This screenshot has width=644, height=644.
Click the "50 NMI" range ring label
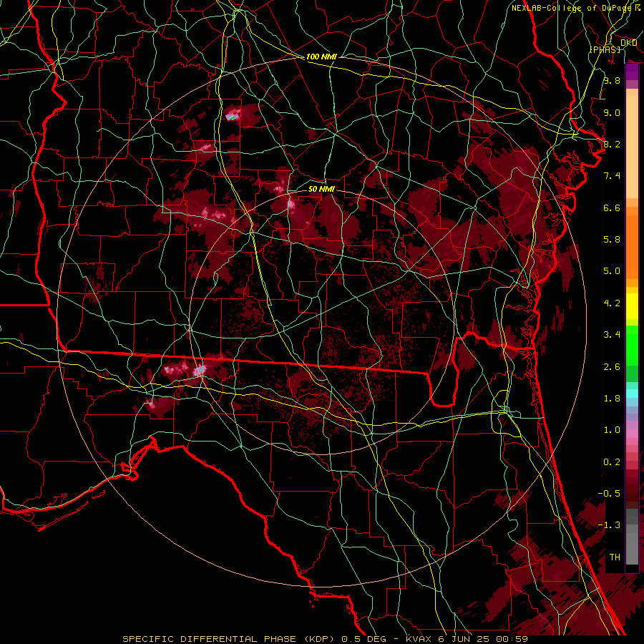pos(321,189)
